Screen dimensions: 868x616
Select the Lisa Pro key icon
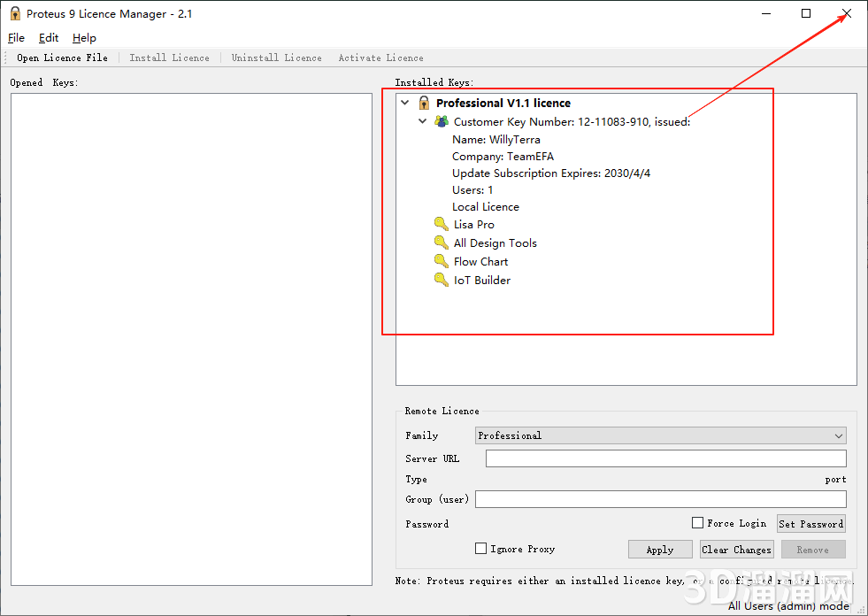pyautogui.click(x=442, y=224)
